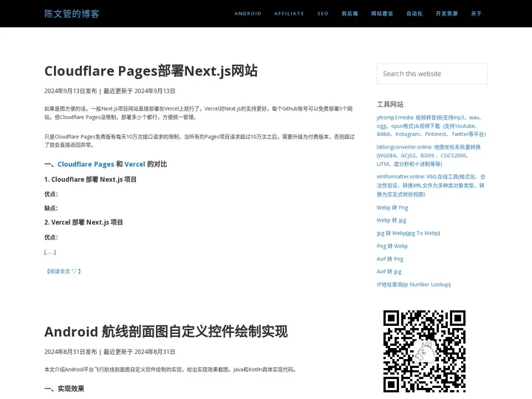The height and width of the screenshot is (399, 532).
Task: Open the xmlformatter.online tool link
Action: tap(431, 185)
